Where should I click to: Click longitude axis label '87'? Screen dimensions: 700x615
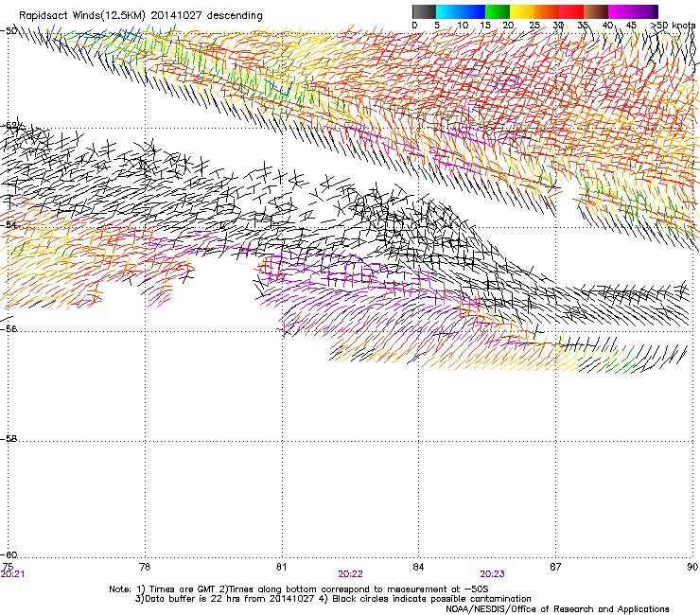pos(555,567)
